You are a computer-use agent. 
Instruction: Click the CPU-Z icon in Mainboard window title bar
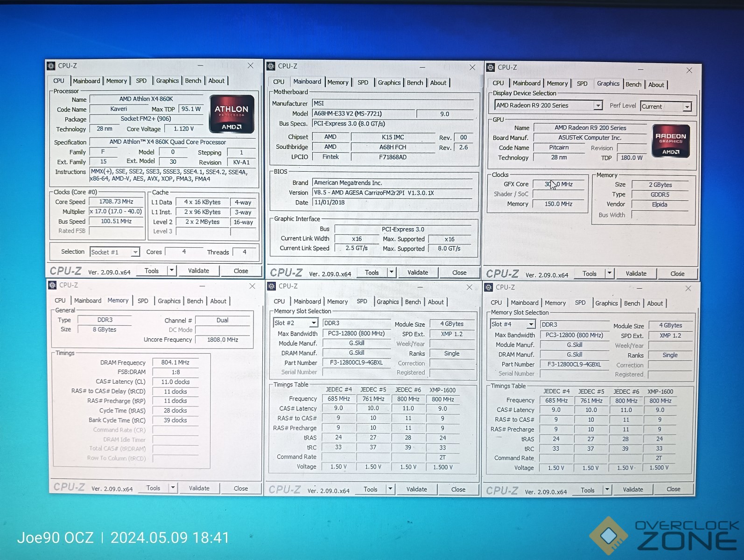point(271,66)
